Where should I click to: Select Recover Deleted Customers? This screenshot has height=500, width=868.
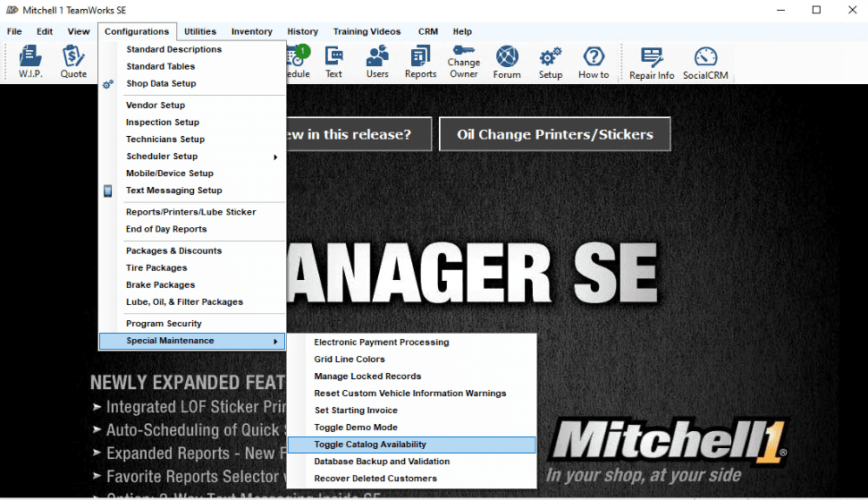tap(375, 479)
